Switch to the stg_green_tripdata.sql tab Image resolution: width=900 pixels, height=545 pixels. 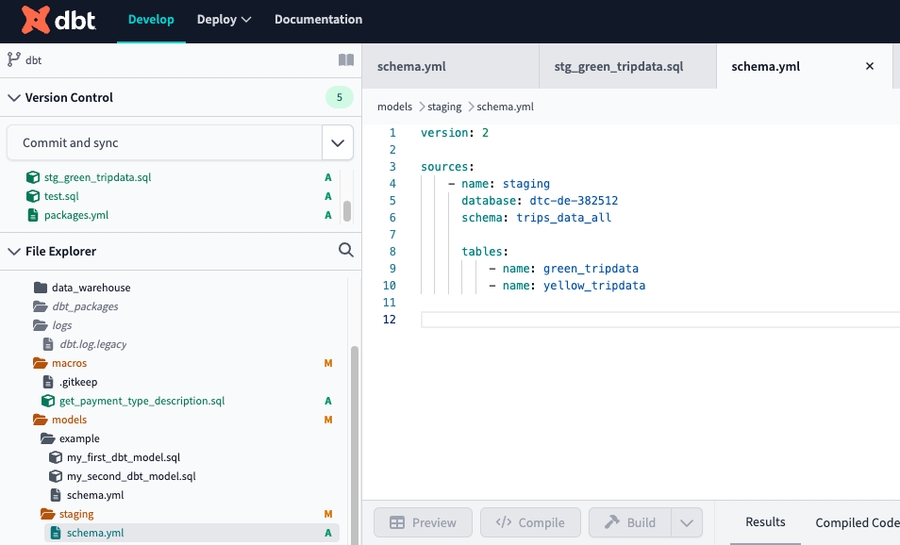coord(618,67)
